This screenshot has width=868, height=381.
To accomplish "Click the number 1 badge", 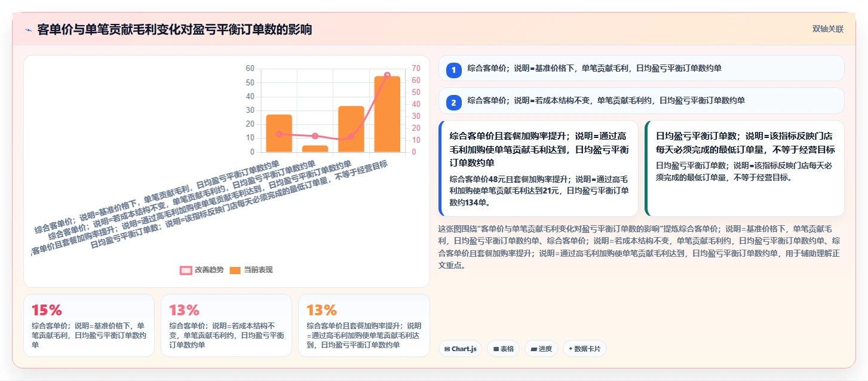I will coord(453,70).
